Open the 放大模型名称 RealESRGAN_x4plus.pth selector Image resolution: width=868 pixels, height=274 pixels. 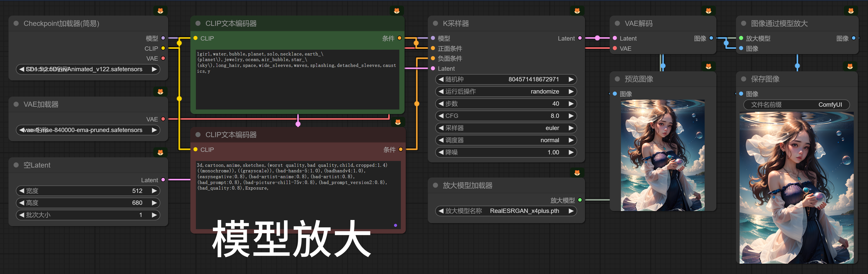coord(506,211)
